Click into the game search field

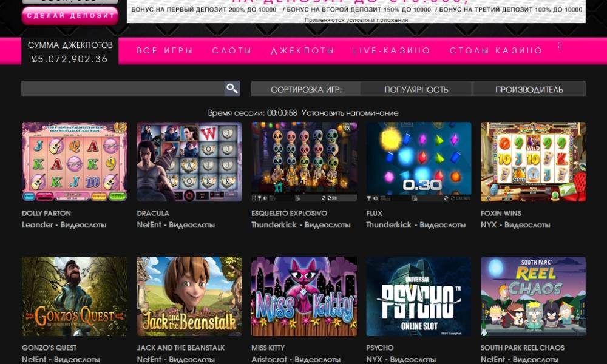tap(123, 89)
